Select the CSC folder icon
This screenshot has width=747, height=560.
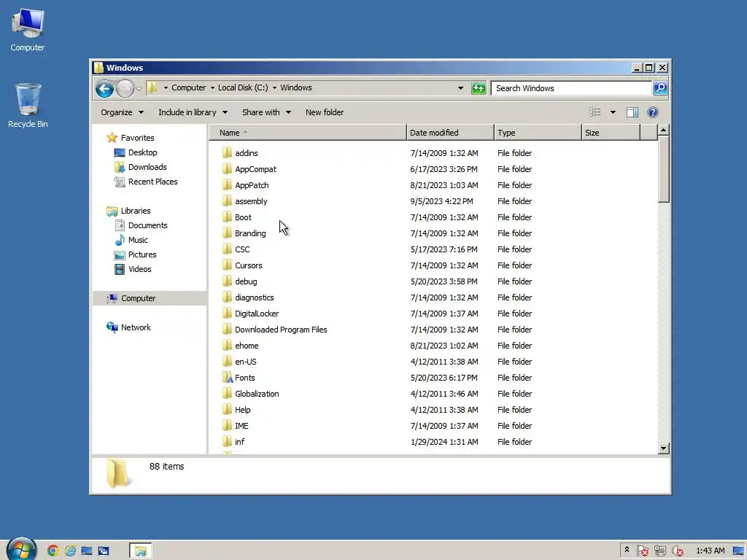228,249
